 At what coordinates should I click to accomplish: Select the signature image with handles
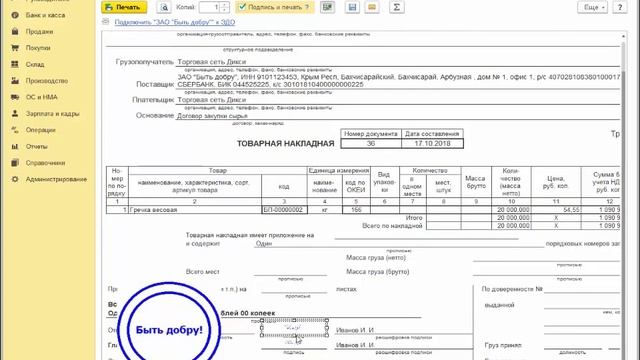[x=294, y=328]
